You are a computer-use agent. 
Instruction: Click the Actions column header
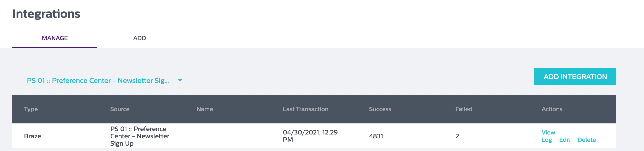coord(552,109)
